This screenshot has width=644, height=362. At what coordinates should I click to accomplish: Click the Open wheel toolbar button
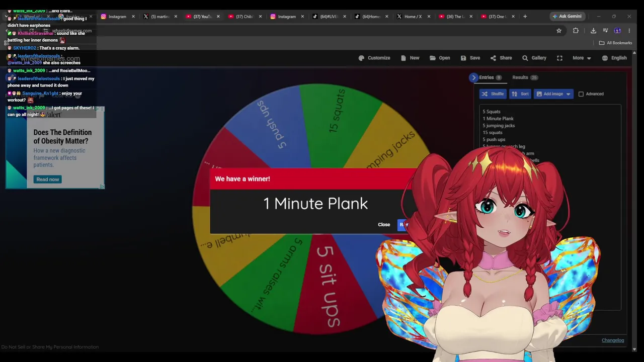click(440, 58)
